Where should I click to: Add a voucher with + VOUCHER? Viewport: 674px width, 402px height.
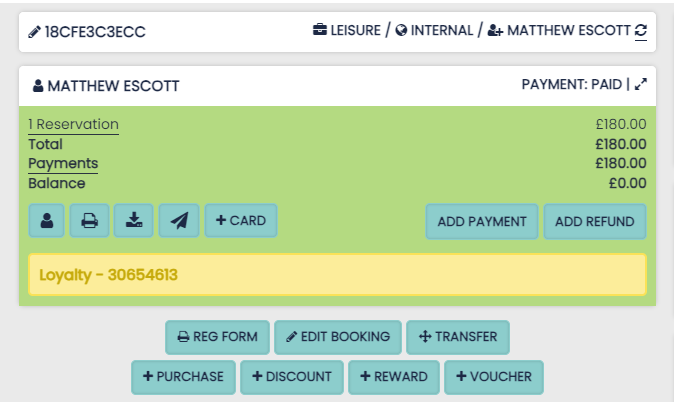tap(495, 377)
